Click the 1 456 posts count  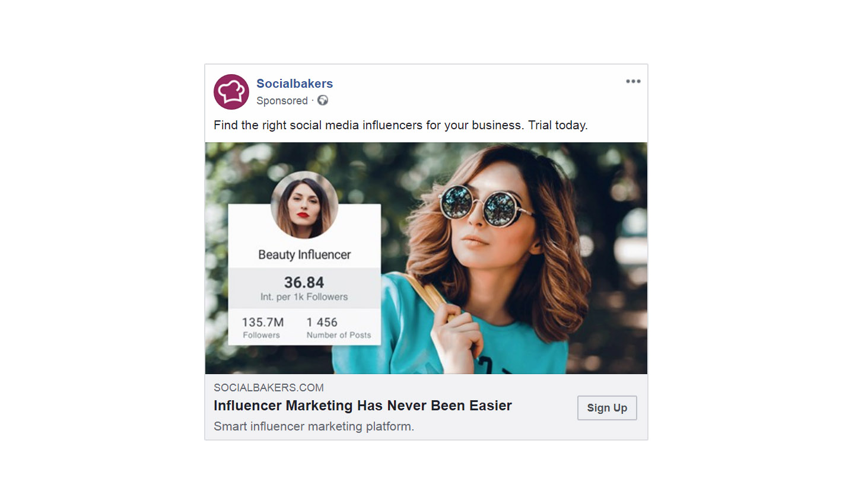[x=322, y=322]
